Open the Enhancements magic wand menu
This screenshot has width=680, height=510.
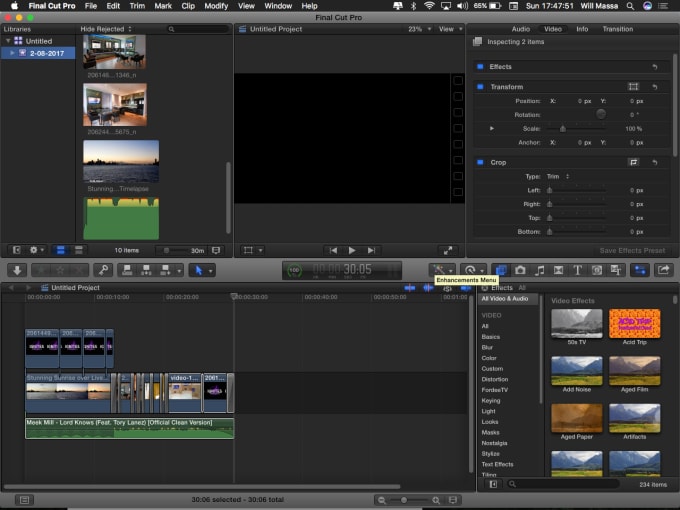[x=441, y=269]
